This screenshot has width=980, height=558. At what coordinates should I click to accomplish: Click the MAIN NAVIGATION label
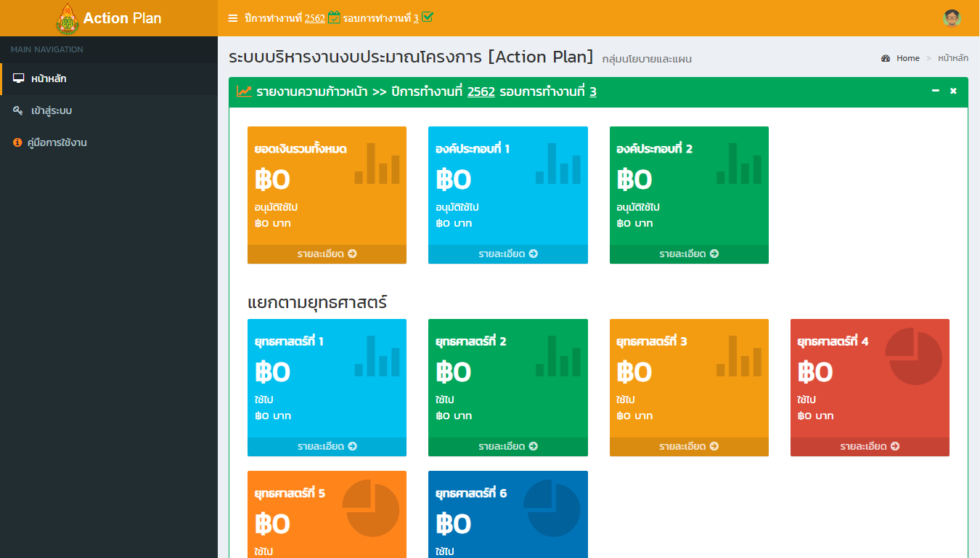(47, 49)
